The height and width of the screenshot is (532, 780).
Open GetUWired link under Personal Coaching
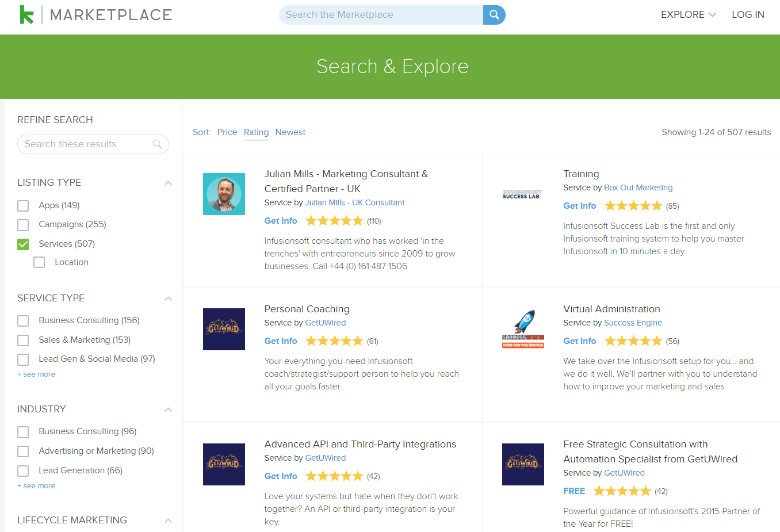click(326, 323)
